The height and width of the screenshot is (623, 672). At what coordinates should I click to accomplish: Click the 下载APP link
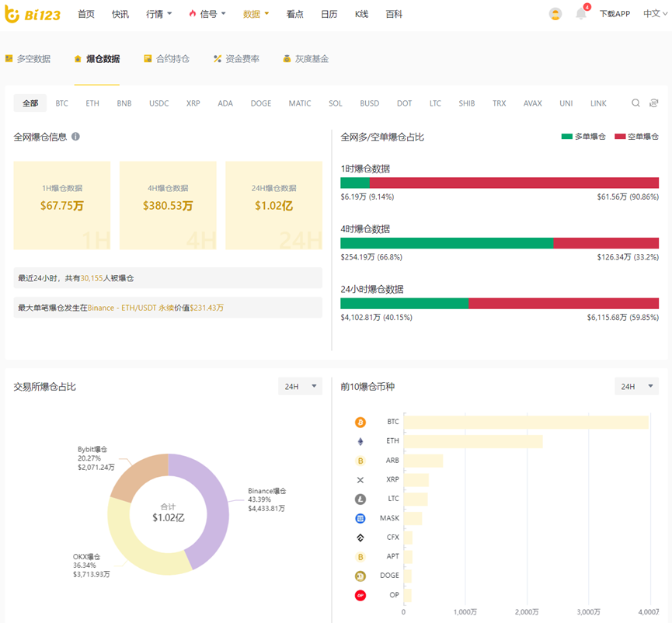click(614, 14)
